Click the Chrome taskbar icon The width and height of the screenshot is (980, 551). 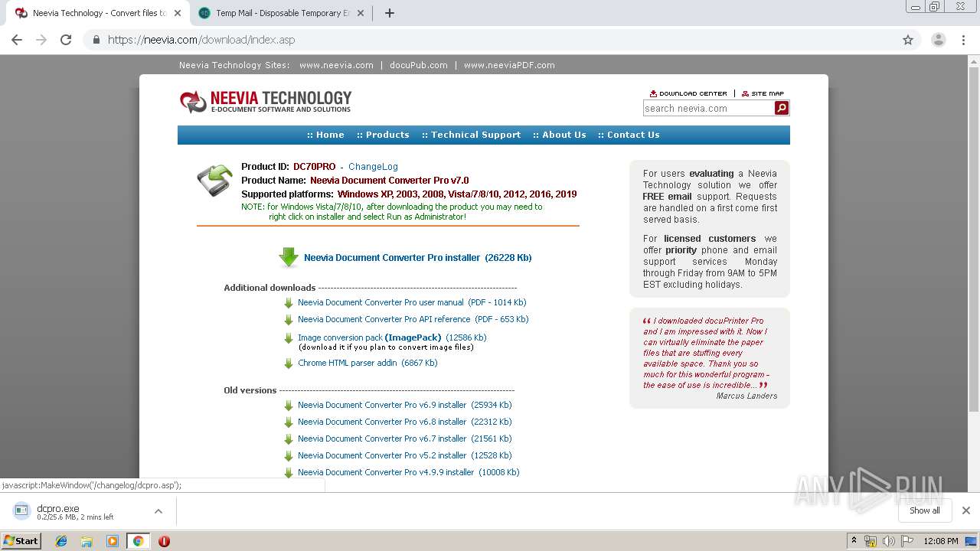click(x=138, y=541)
